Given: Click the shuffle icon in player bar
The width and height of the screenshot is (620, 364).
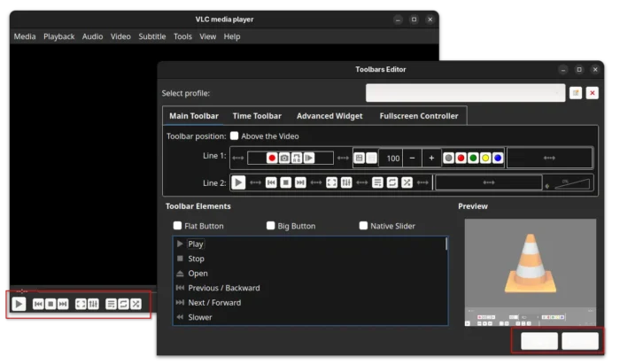Looking at the screenshot, I should [136, 304].
